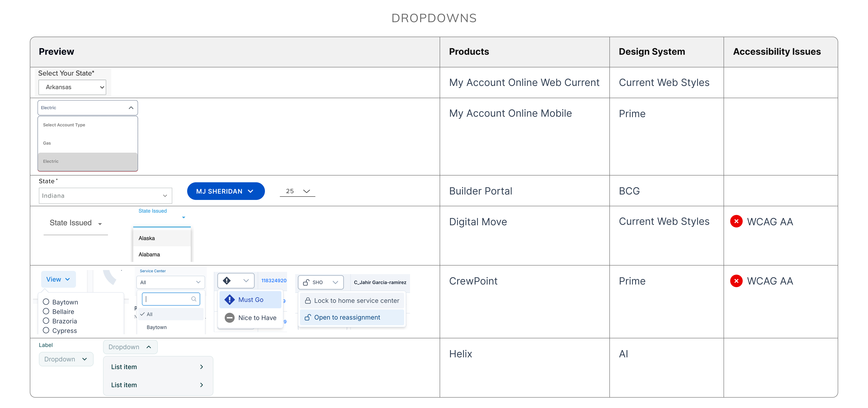The width and height of the screenshot is (868, 408).
Task: Open the 25 page size dropdown
Action: point(297,191)
